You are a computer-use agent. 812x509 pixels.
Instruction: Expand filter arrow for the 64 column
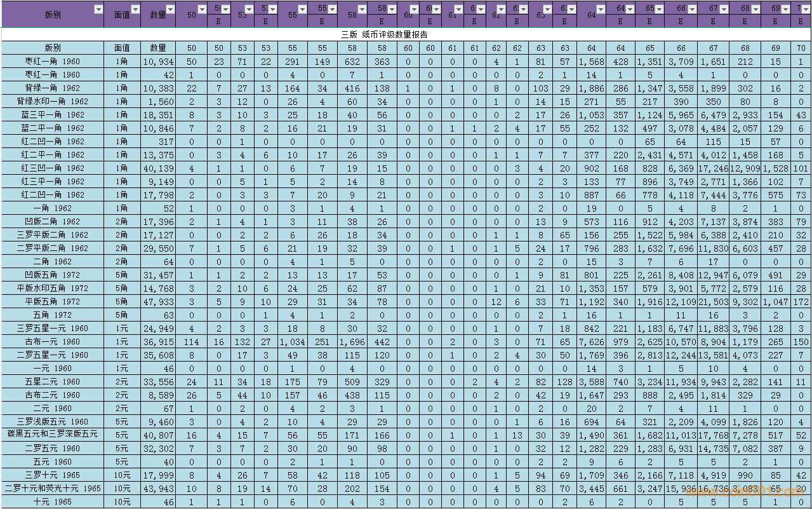pyautogui.click(x=601, y=9)
